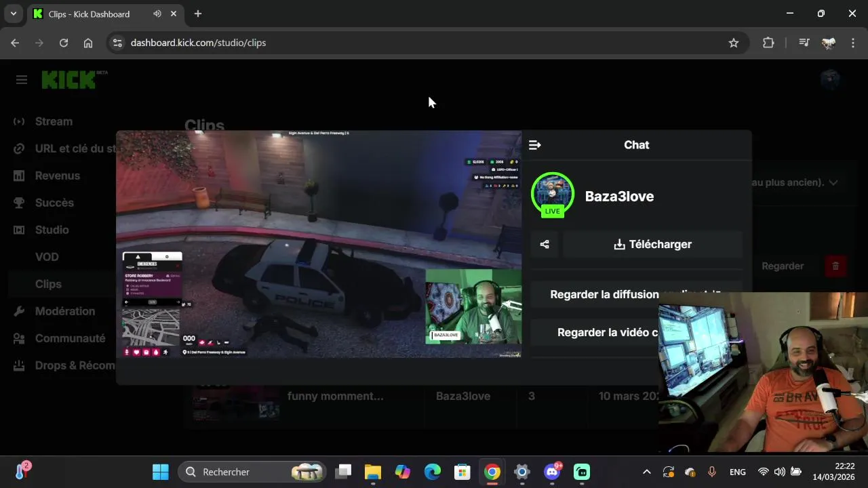Click the Drops & Récompenses icon

click(x=19, y=365)
